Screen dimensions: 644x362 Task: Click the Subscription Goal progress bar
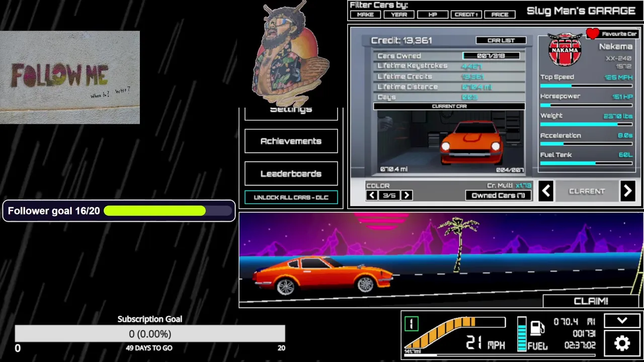[150, 334]
